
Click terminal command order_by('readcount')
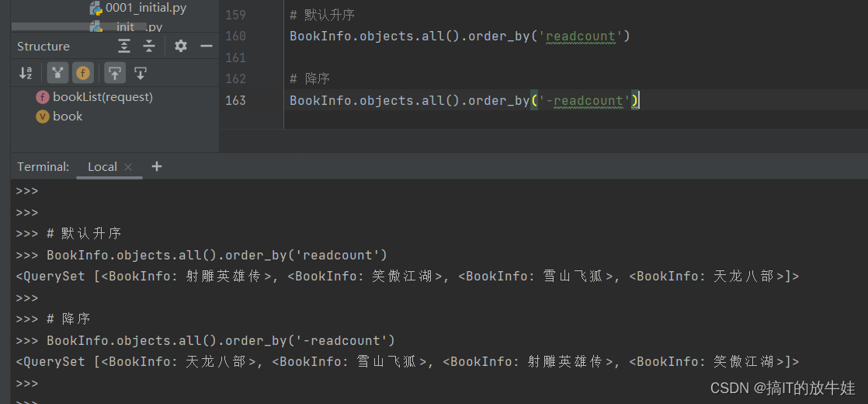pos(217,255)
